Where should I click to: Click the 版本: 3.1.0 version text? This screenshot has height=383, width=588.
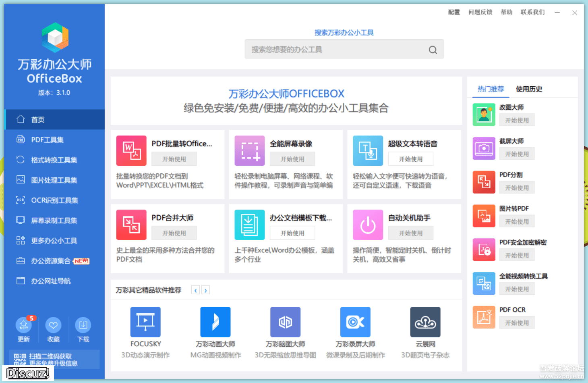[54, 93]
